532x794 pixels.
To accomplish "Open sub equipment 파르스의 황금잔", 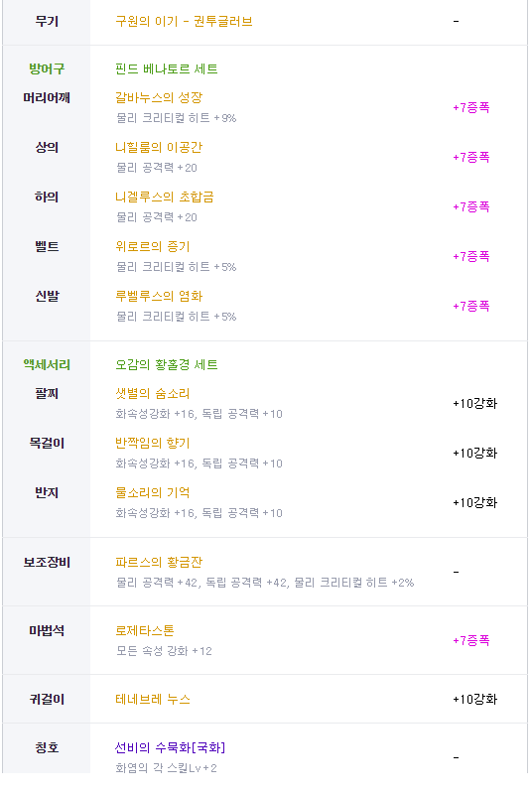I will coord(159,562).
